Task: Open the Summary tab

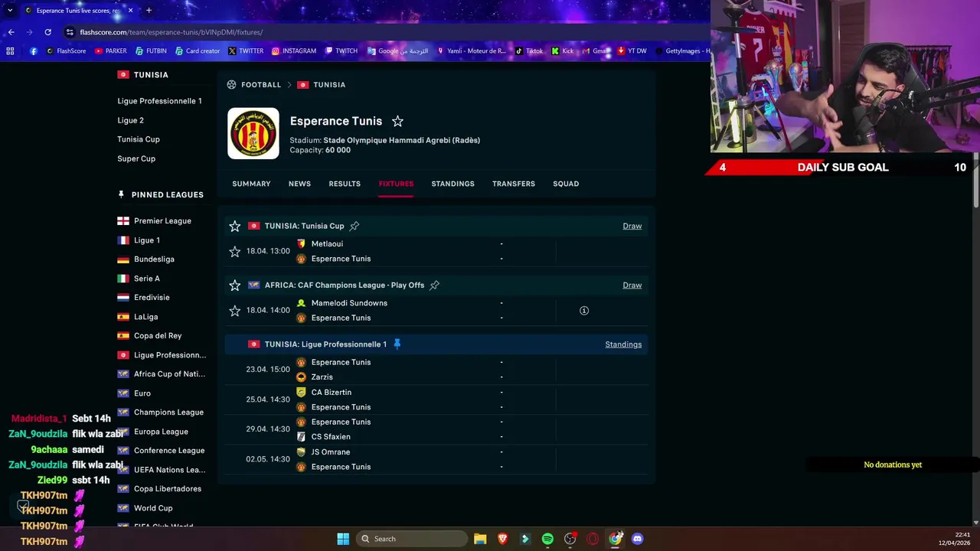Action: (x=251, y=184)
